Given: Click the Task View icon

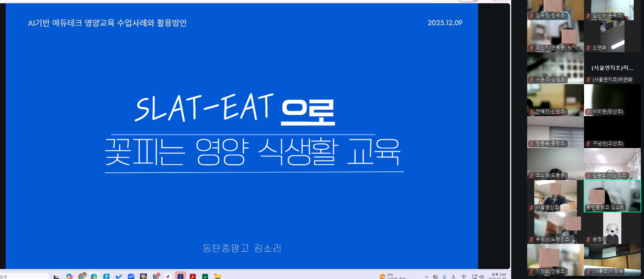Looking at the screenshot, I should point(56,277).
